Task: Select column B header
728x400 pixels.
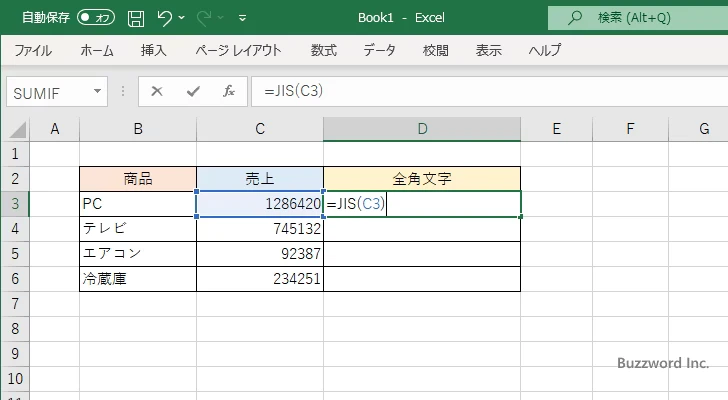Action: (x=138, y=129)
